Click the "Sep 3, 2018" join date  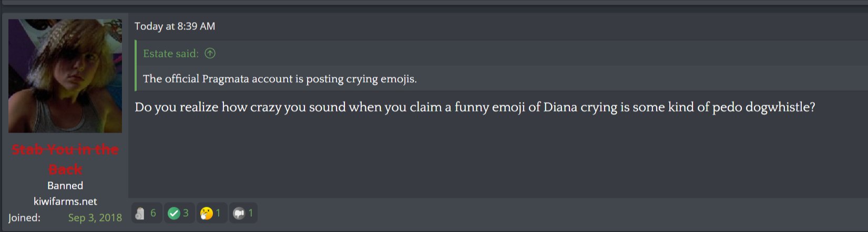tap(95, 218)
